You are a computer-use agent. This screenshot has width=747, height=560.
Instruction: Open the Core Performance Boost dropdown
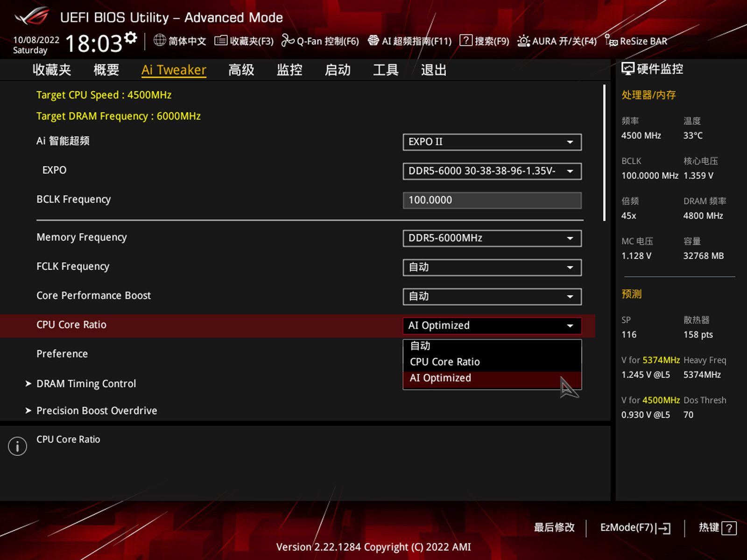point(492,296)
